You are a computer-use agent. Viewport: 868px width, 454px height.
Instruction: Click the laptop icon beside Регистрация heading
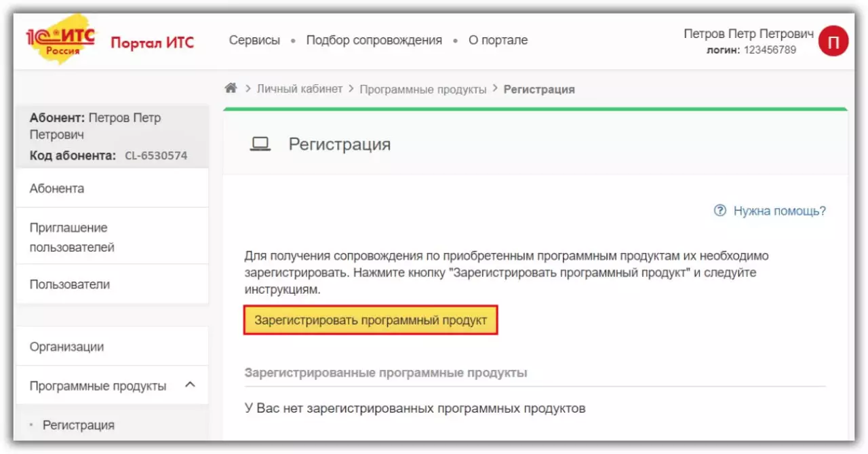(x=260, y=144)
